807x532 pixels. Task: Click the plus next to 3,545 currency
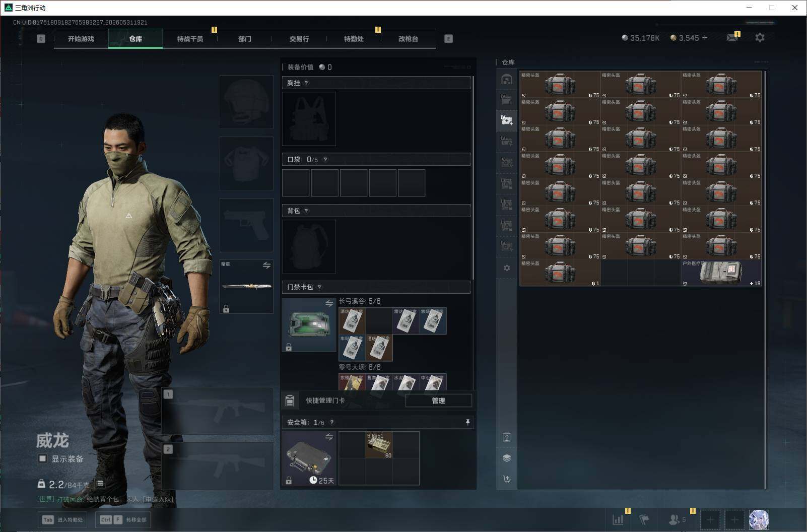click(x=704, y=38)
